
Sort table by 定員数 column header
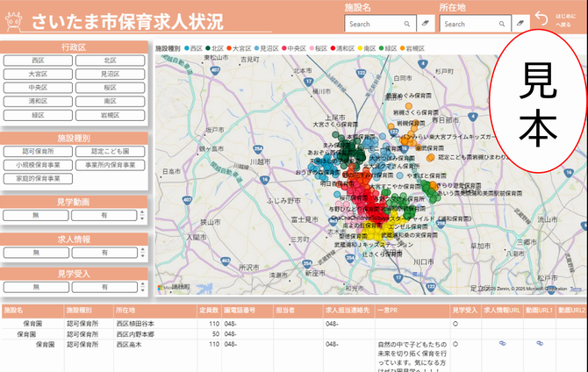pos(208,310)
